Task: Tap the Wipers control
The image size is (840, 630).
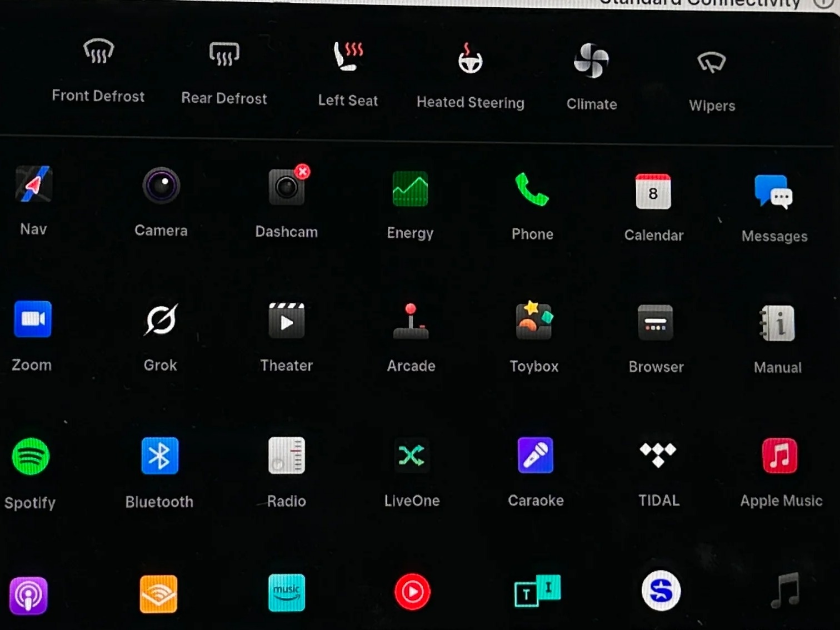Action: pyautogui.click(x=712, y=63)
